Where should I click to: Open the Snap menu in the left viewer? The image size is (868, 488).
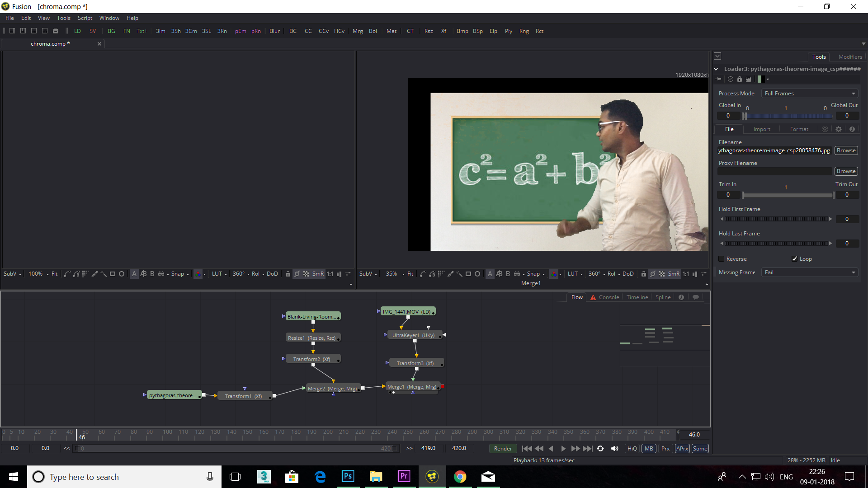[180, 274]
